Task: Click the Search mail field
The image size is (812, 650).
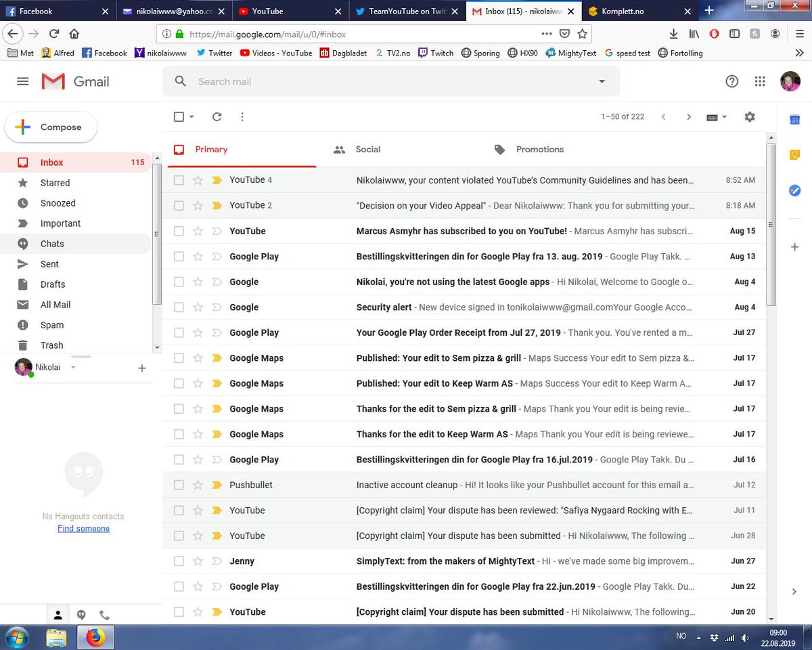Action: click(391, 81)
